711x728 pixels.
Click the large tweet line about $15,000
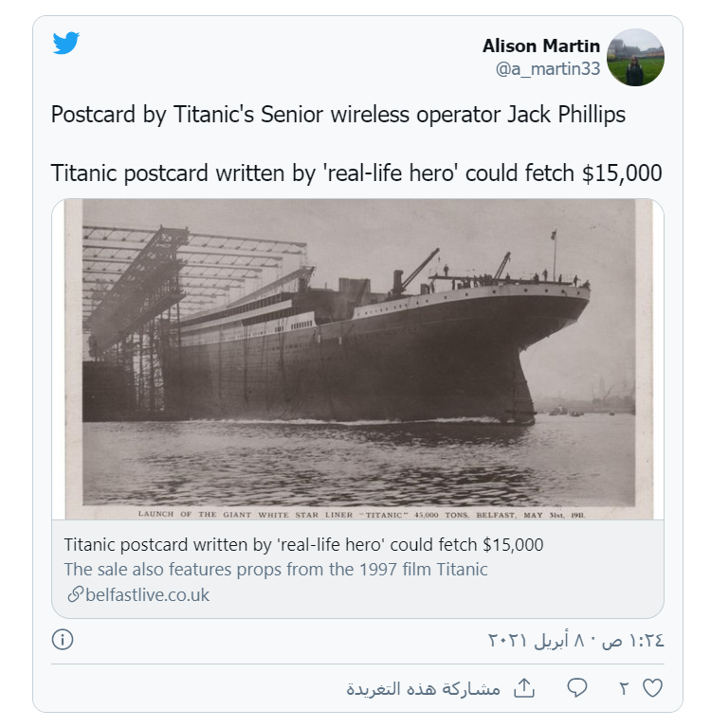[x=355, y=173]
